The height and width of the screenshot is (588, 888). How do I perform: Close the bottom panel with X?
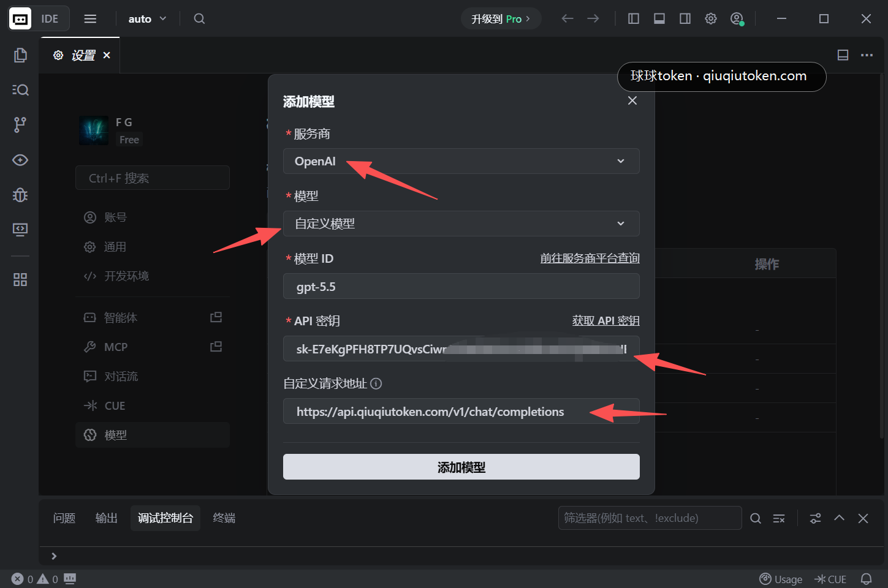[863, 518]
